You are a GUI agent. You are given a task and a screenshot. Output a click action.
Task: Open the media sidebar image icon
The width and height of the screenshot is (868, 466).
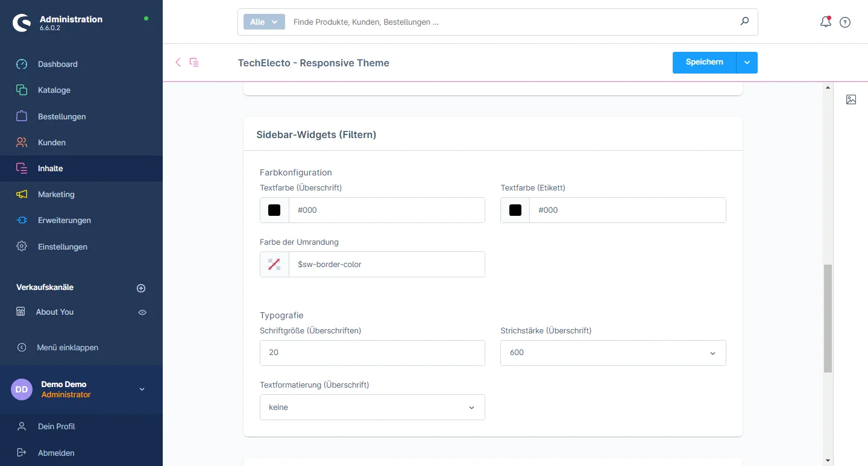click(851, 99)
